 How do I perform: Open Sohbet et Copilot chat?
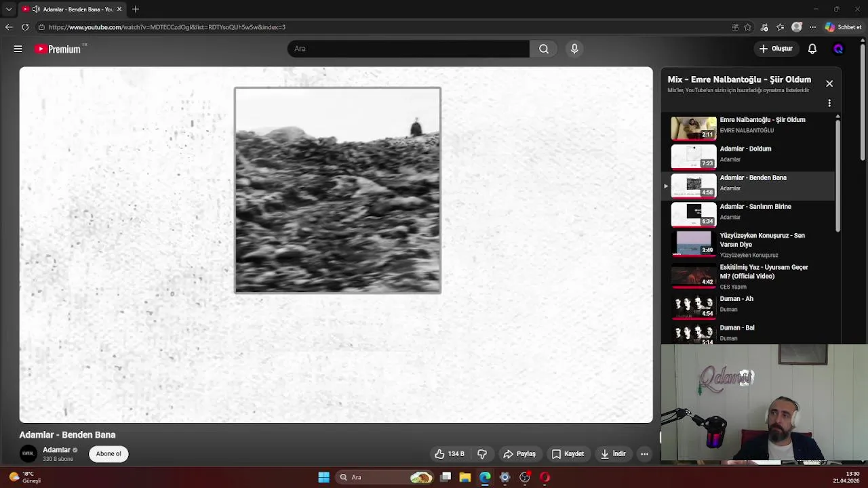click(844, 27)
